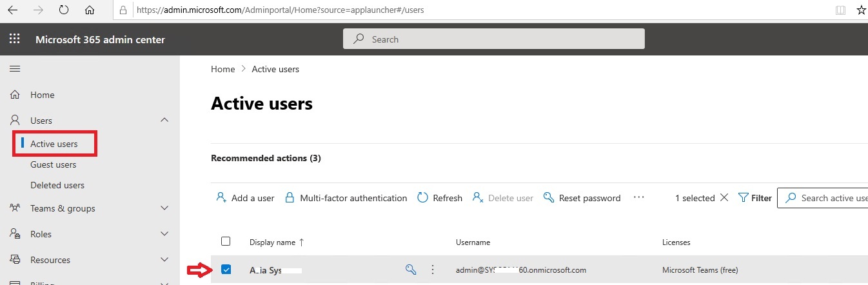
Task: Tick the select-all checkbox in the table header
Action: point(226,241)
